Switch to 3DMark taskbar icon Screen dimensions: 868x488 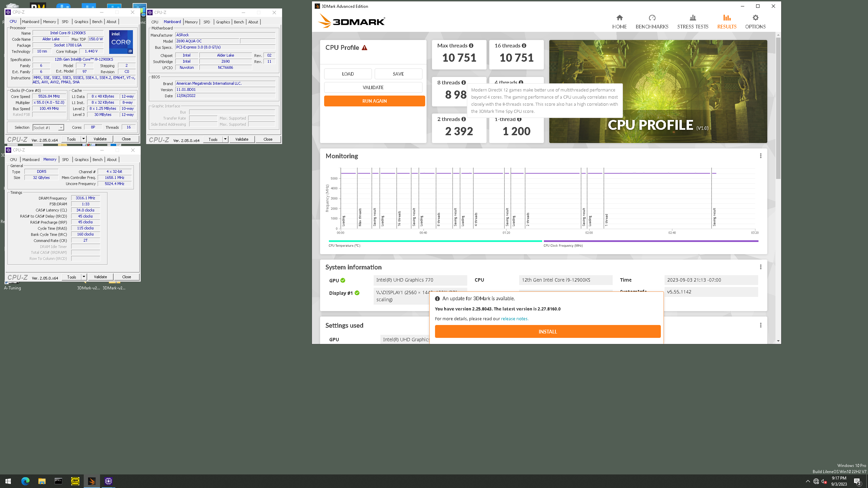click(92, 481)
